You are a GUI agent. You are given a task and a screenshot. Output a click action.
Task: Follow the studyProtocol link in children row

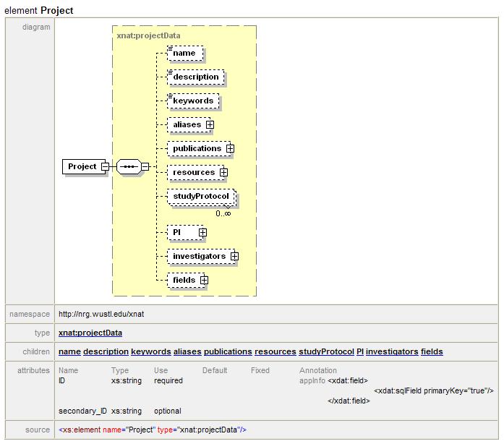click(325, 352)
